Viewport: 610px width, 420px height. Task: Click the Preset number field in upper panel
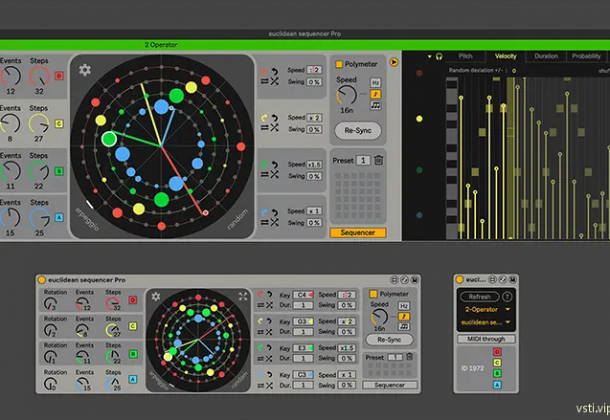pos(363,160)
